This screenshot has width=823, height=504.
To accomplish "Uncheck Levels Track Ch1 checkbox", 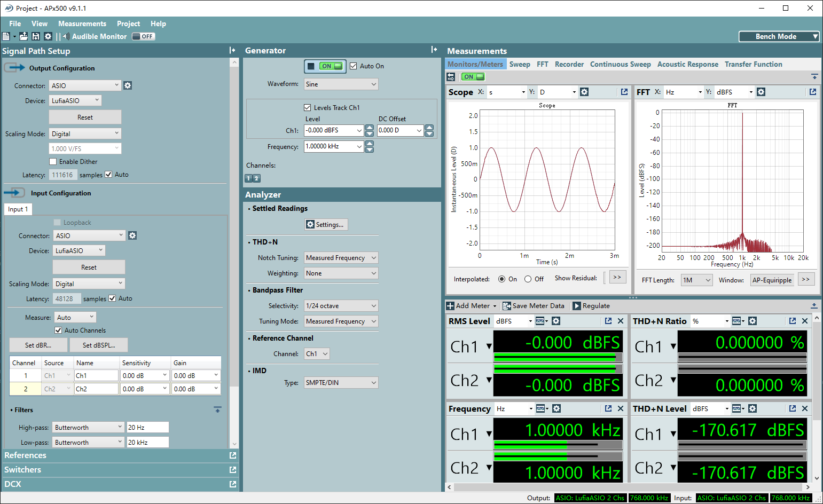I will click(x=308, y=108).
